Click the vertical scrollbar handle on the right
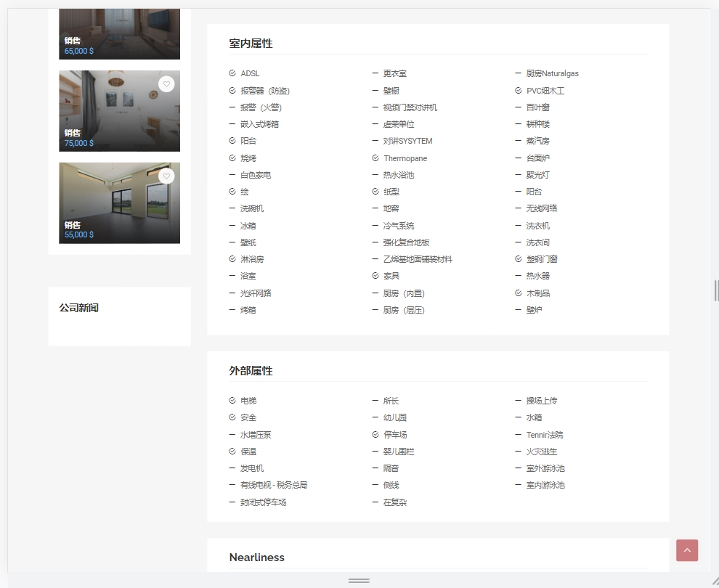Screen dimensions: 719x588 point(716,290)
